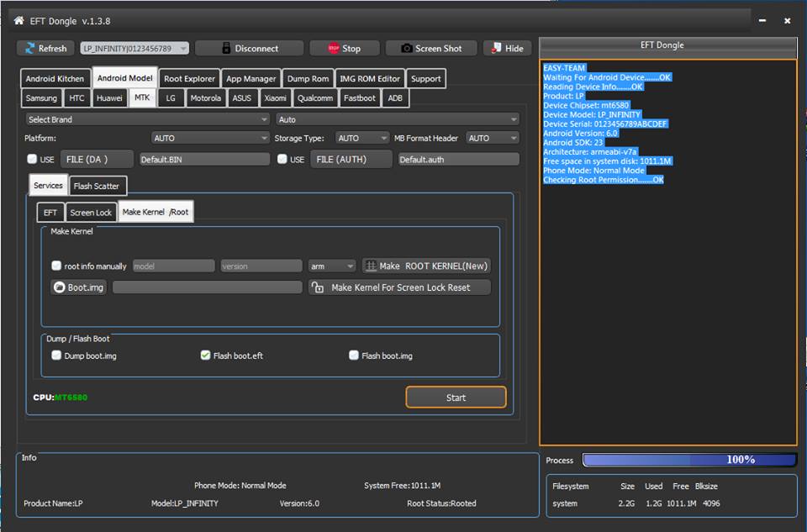
Task: Click the Disconnect USB plug icon
Action: click(226, 49)
